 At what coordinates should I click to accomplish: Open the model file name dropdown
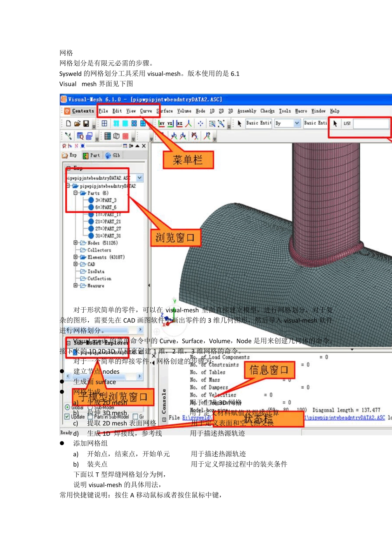click(x=139, y=178)
